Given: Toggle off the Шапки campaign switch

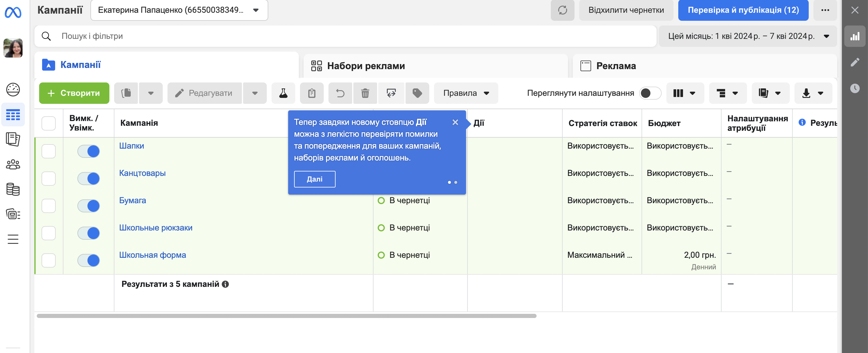Looking at the screenshot, I should click(x=89, y=151).
